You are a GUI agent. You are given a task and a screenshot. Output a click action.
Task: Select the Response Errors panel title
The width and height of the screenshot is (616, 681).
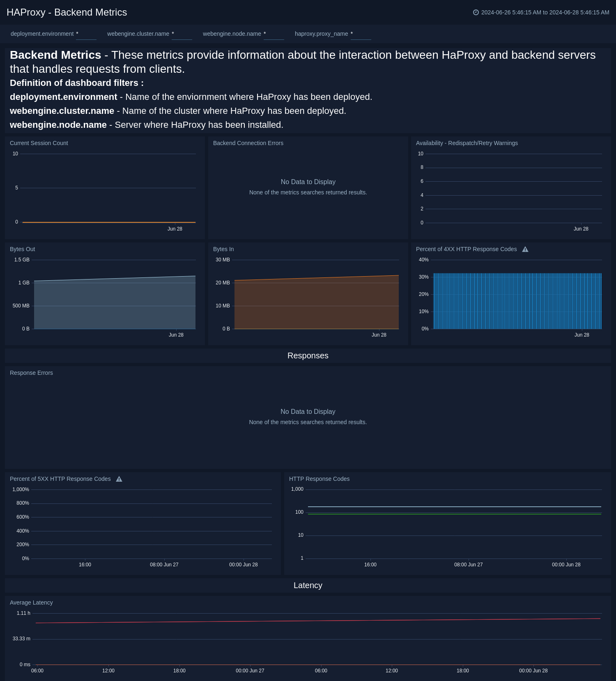pyautogui.click(x=31, y=373)
